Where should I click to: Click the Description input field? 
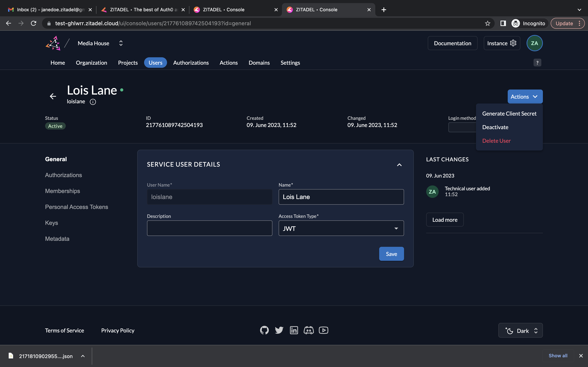point(210,228)
